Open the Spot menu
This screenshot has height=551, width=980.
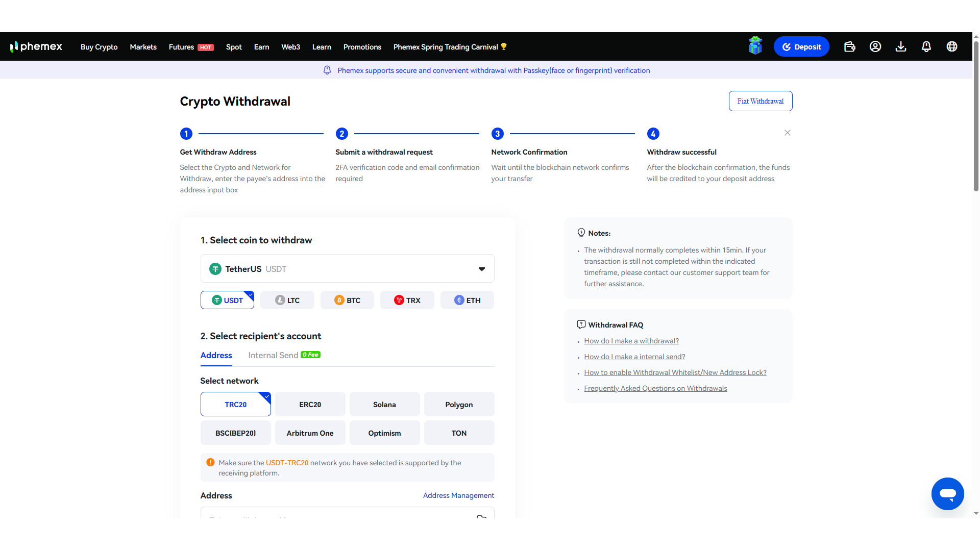pyautogui.click(x=234, y=46)
